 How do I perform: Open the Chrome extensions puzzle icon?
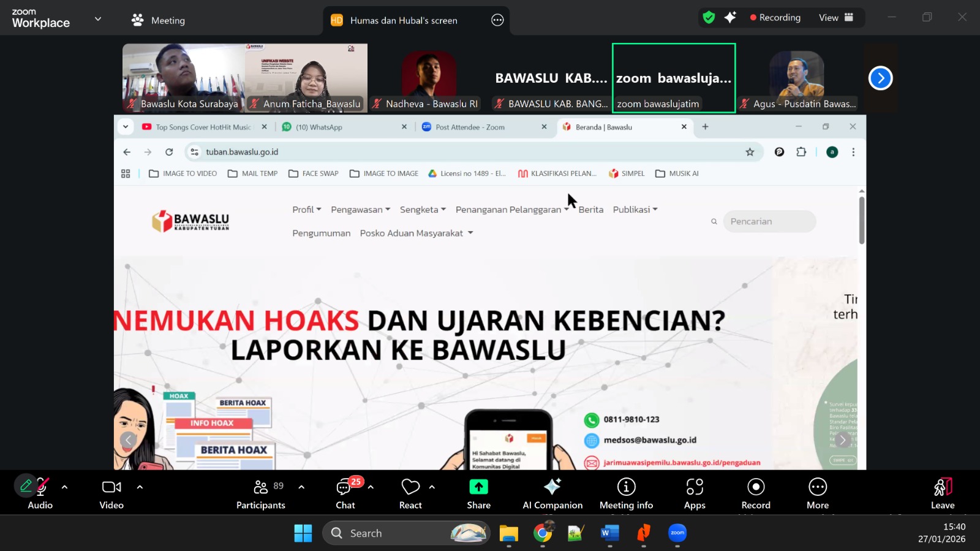pyautogui.click(x=801, y=152)
